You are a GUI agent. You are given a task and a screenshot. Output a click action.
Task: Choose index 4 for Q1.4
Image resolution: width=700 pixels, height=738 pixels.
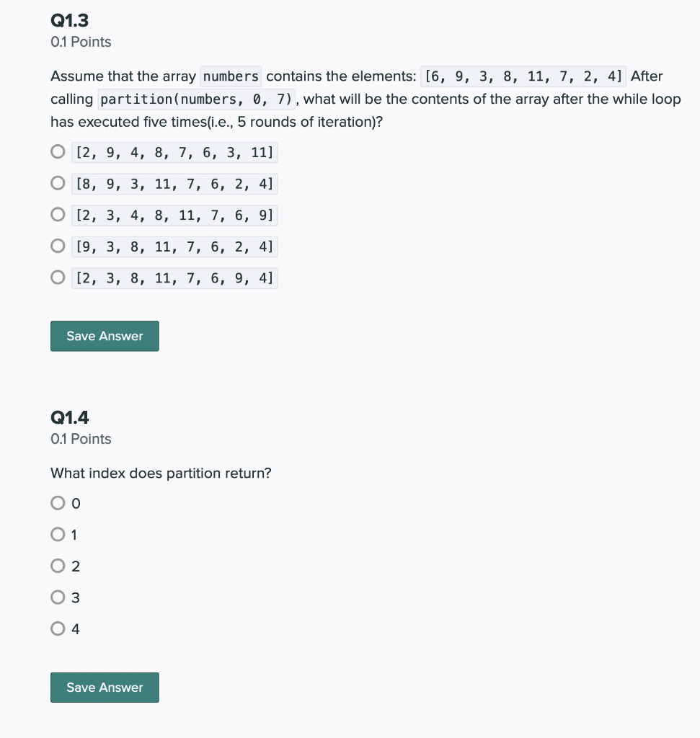(57, 628)
